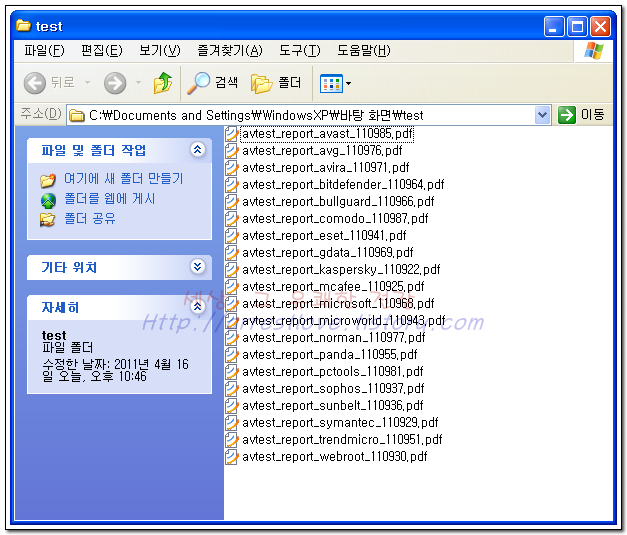627x535 pixels.
Task: Click file name avtest_report_trendmicro_110951.pdf
Action: (x=342, y=440)
